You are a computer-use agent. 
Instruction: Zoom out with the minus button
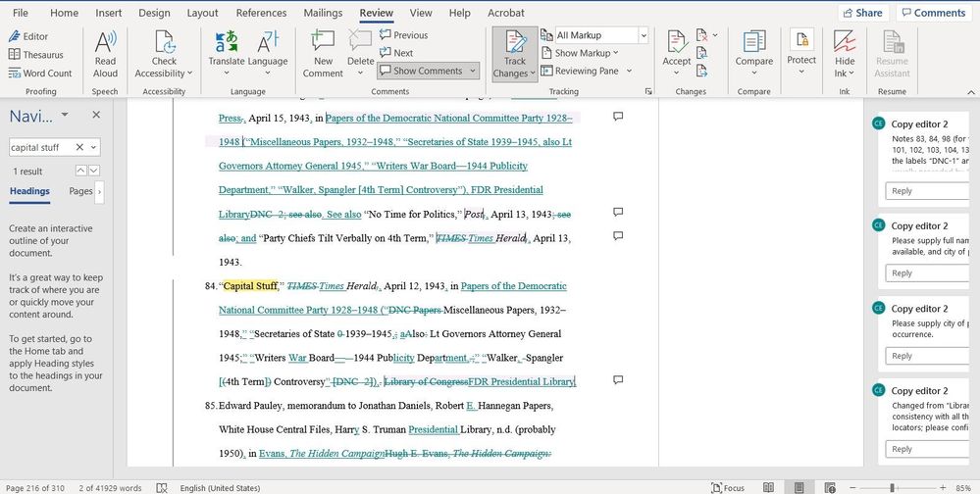point(852,488)
